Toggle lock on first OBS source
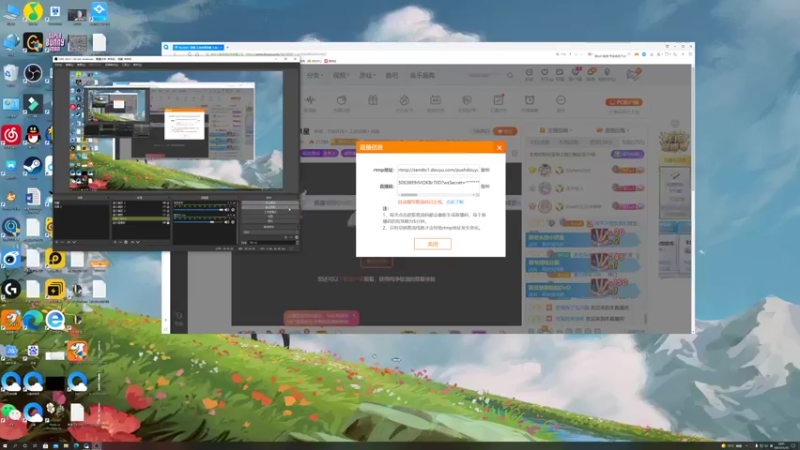This screenshot has height=450, width=800. coord(168,203)
